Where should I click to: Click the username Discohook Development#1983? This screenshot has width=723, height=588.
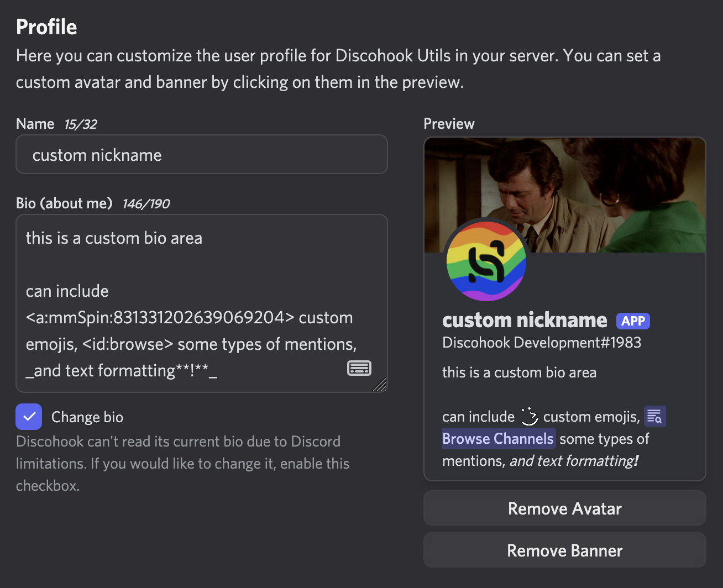point(542,343)
